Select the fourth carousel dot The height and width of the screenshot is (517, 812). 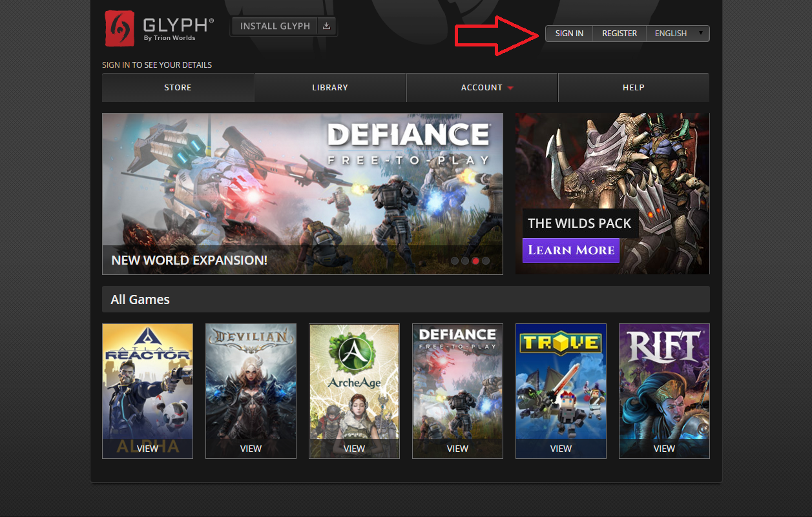click(486, 261)
